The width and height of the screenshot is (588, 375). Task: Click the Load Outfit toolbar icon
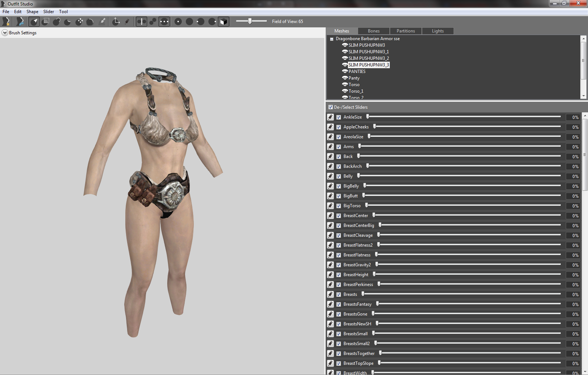(20, 22)
